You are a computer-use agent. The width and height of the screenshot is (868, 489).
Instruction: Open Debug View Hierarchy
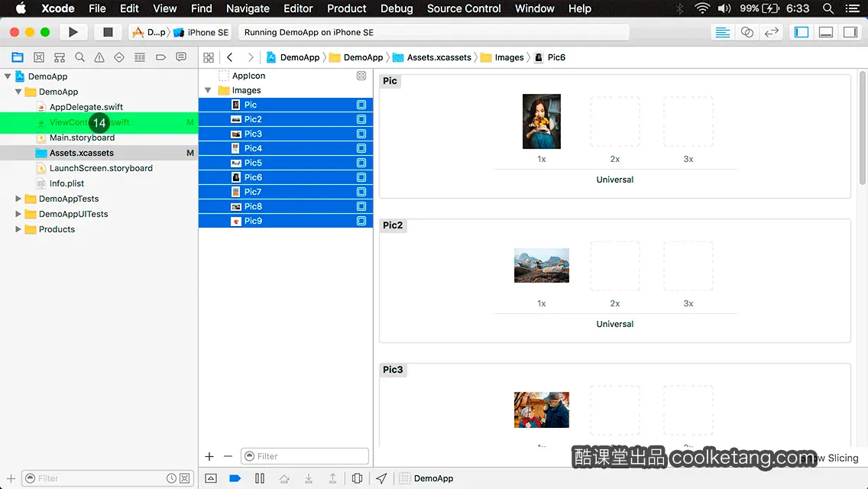[x=357, y=478]
